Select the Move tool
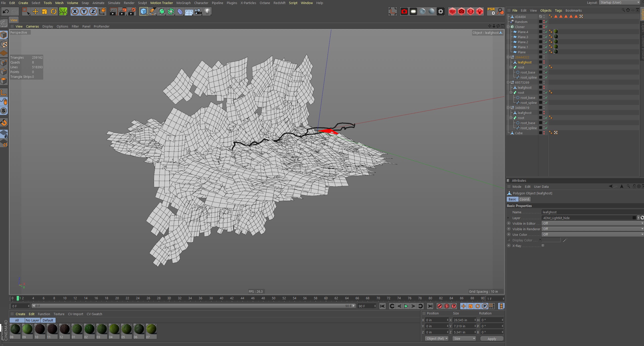The image size is (644, 346). pos(35,11)
